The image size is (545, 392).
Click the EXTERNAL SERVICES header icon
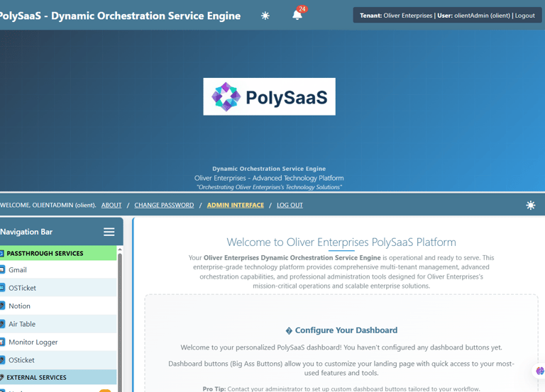(1, 377)
